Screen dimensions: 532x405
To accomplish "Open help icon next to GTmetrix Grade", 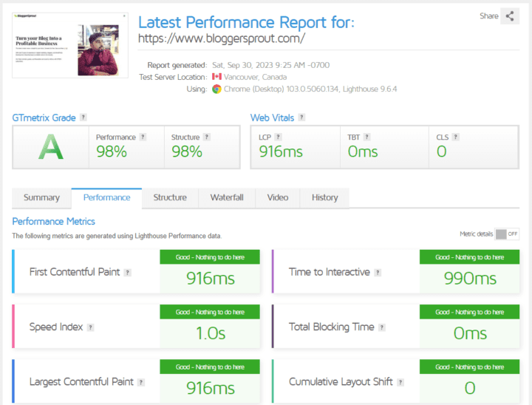I will tap(83, 118).
